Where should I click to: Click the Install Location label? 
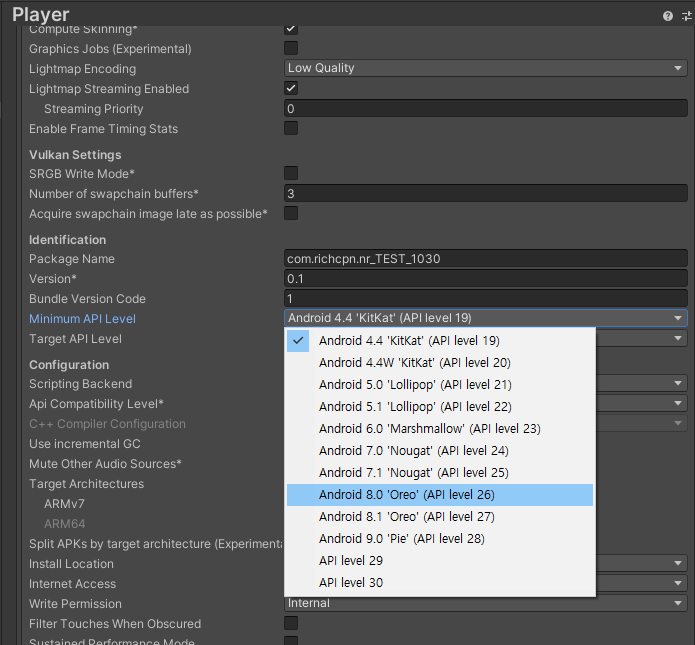71,564
